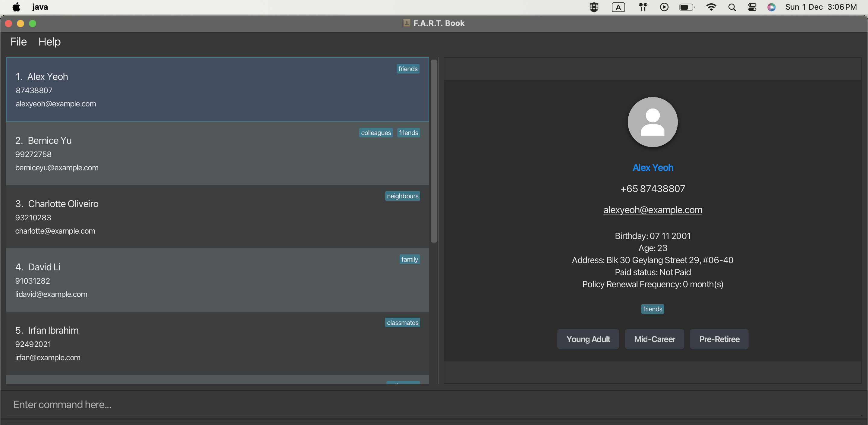Click the battery status icon
This screenshot has height=425, width=868.
[686, 7]
